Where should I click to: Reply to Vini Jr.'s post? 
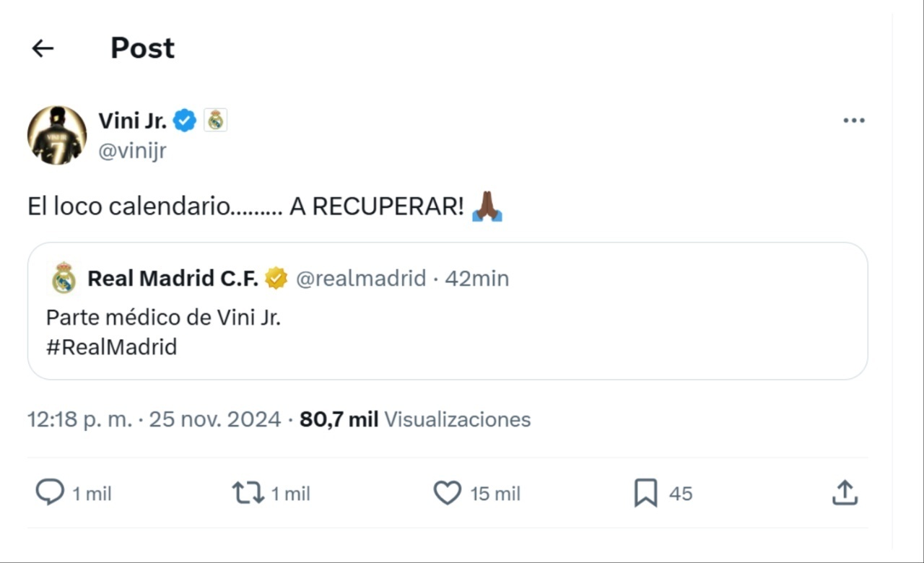[x=49, y=493]
